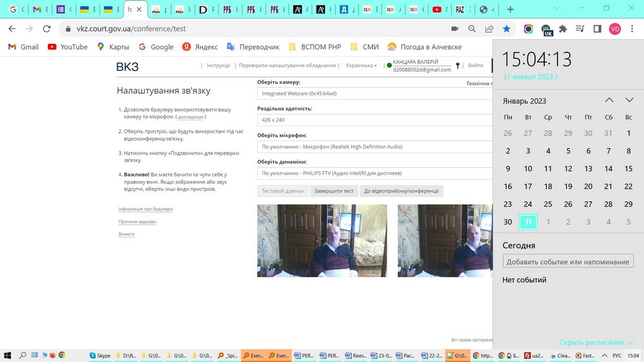This screenshot has width=644, height=362.
Task: Open the microphone selection dropdown
Action: tap(375, 146)
